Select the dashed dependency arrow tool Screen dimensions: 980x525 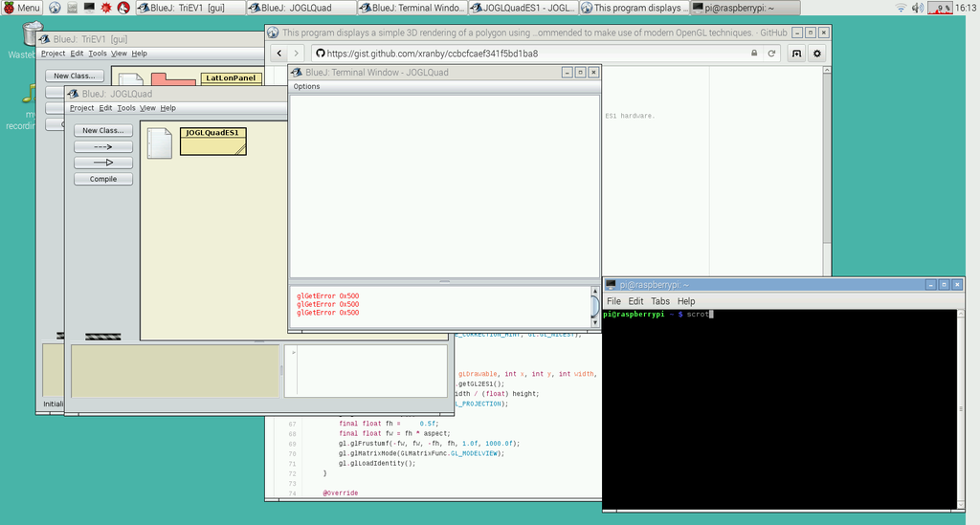pos(103,147)
